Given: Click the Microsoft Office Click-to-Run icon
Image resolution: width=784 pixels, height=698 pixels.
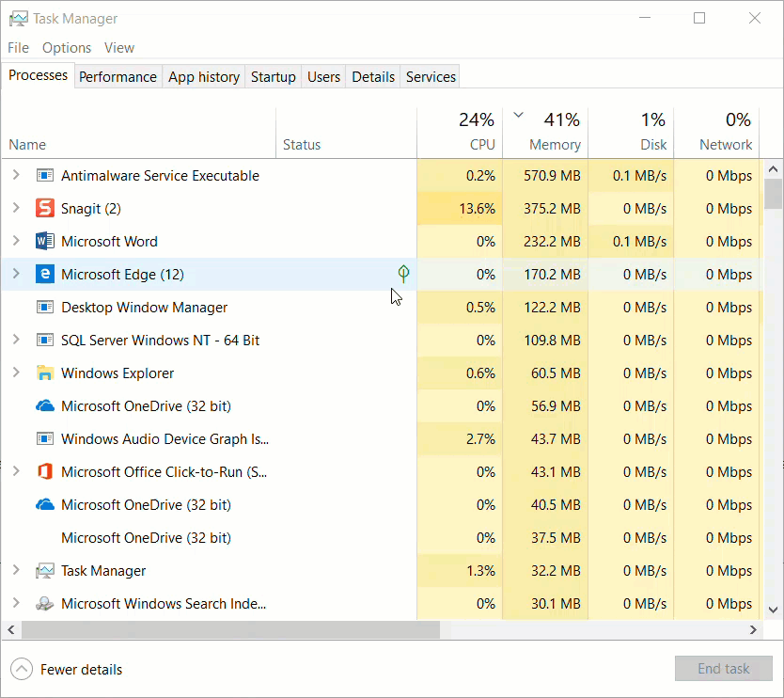Looking at the screenshot, I should click(45, 472).
